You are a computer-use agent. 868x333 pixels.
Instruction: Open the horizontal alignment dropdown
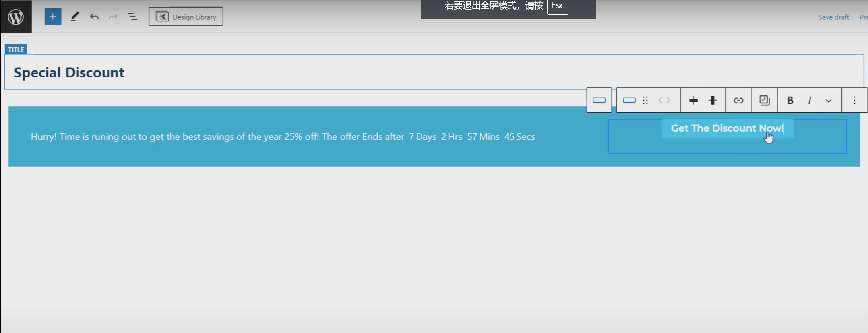pyautogui.click(x=694, y=100)
